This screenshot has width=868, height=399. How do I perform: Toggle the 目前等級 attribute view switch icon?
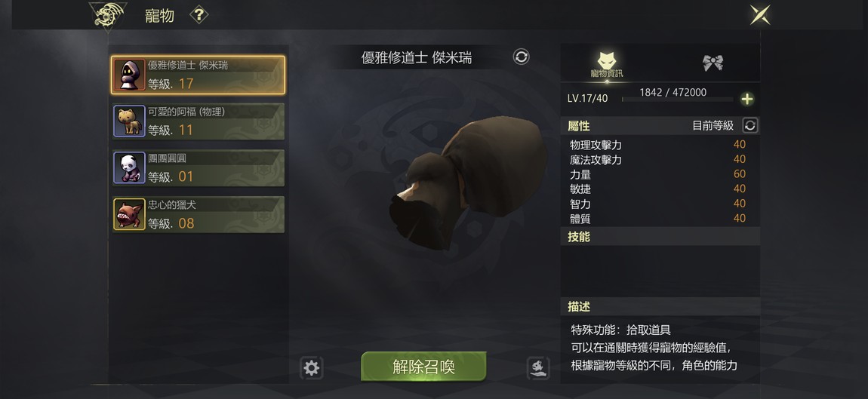point(750,126)
